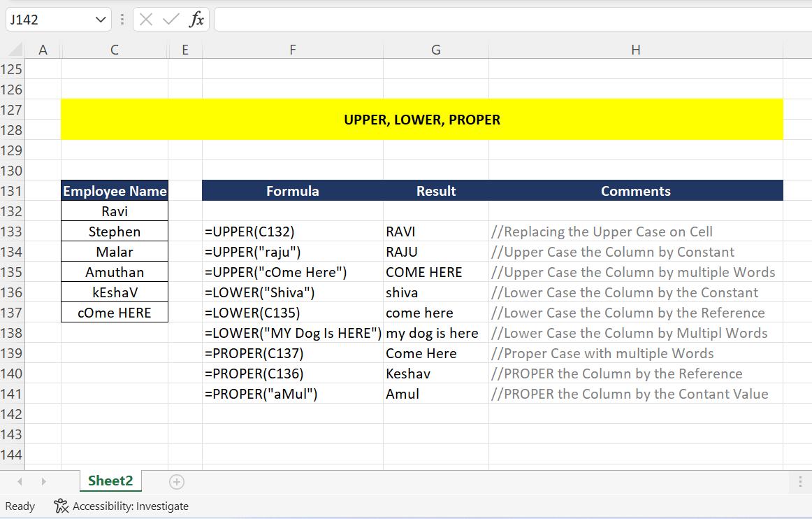
Task: Select comment Replacing the Upper Case on Cell
Action: pos(636,232)
